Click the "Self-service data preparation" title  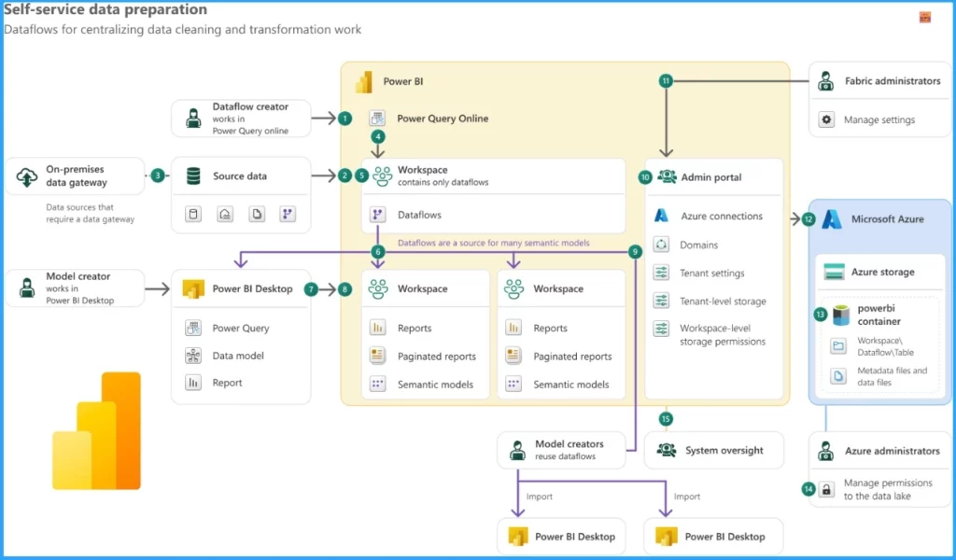click(x=105, y=9)
